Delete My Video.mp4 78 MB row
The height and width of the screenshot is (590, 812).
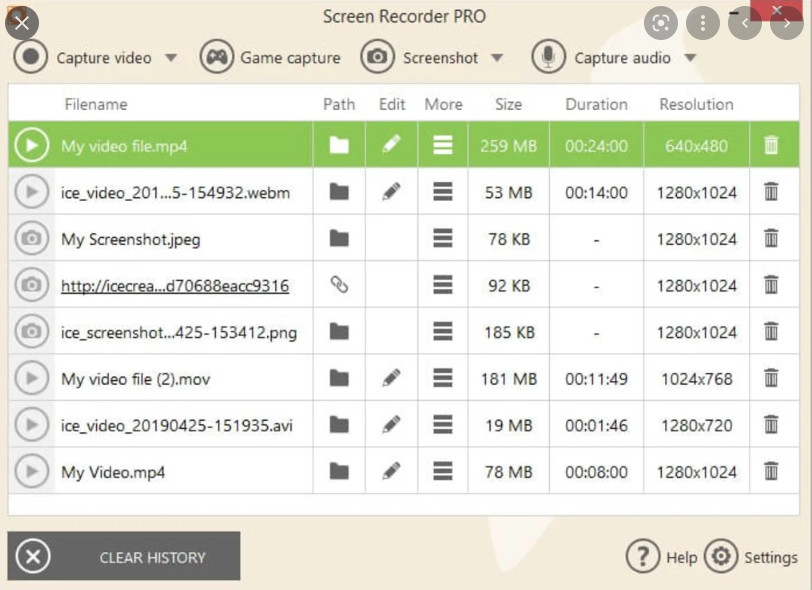click(771, 471)
